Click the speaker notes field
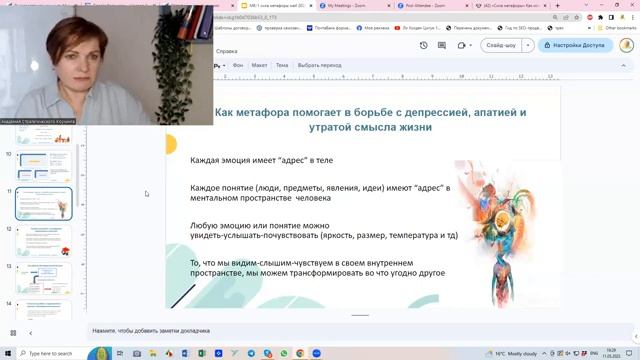640x360 pixels. click(x=359, y=331)
